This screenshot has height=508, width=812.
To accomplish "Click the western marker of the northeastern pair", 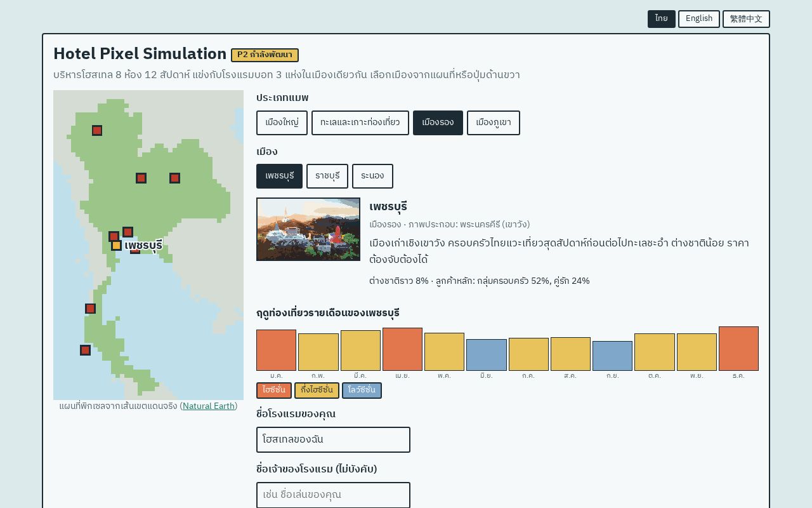I will [x=141, y=178].
